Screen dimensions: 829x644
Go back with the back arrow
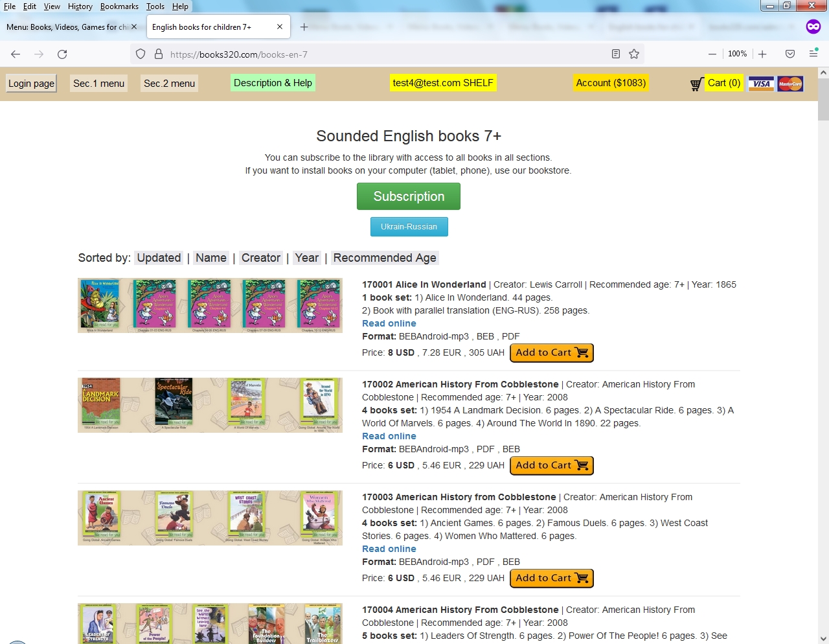pyautogui.click(x=16, y=54)
